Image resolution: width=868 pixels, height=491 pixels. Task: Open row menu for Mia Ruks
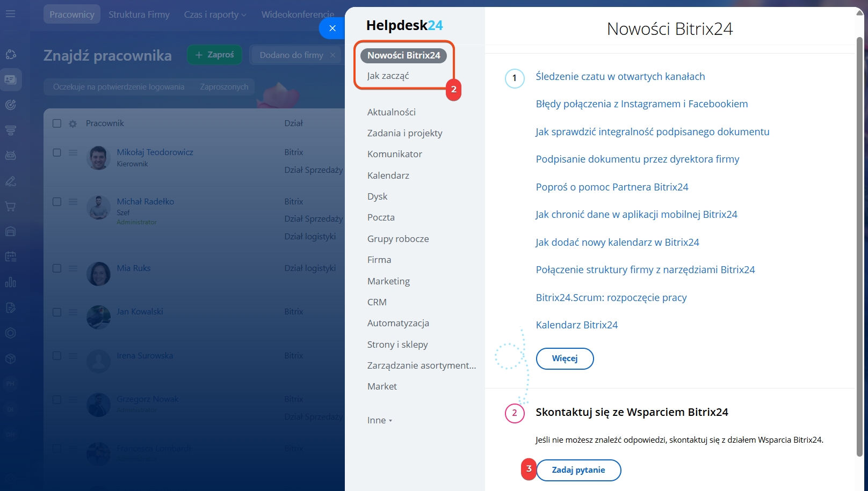tap(73, 268)
